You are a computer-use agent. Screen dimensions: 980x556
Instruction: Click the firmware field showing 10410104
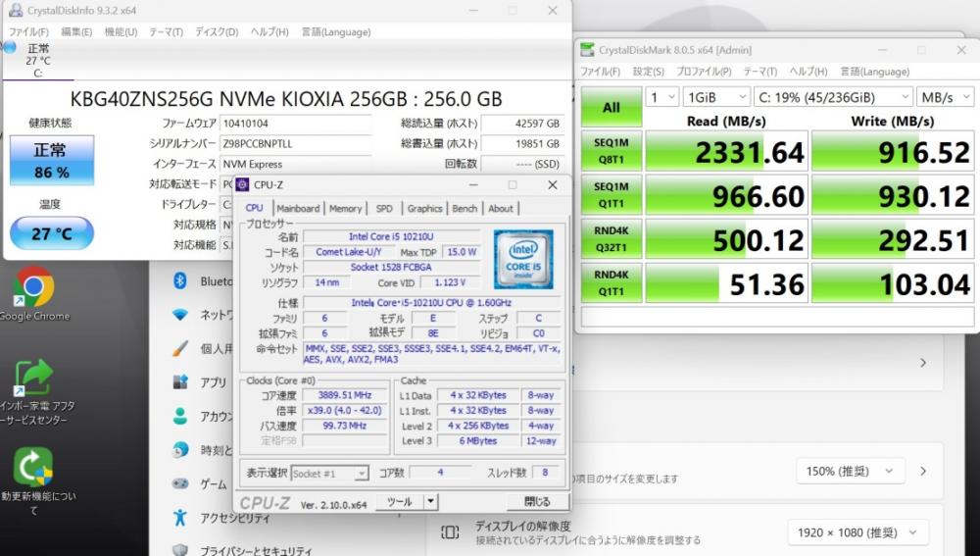click(296, 124)
